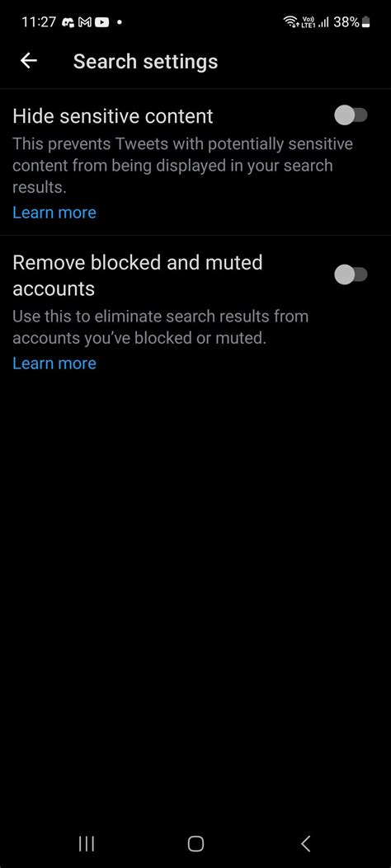
Task: Tap the Wi-Fi status icon
Action: pyautogui.click(x=290, y=22)
